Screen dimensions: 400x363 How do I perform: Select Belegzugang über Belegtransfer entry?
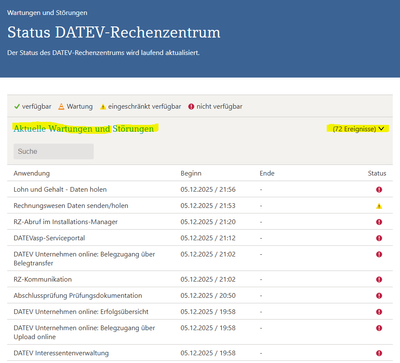[x=84, y=259]
